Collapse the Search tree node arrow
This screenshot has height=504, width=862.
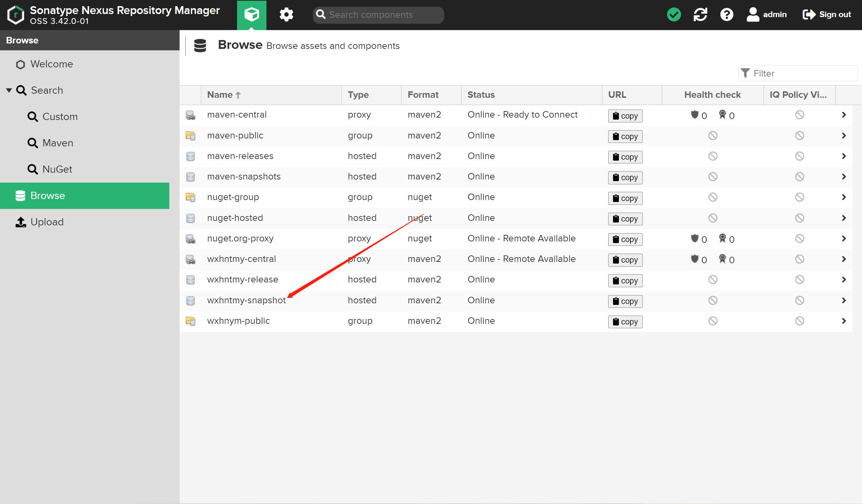(9, 90)
